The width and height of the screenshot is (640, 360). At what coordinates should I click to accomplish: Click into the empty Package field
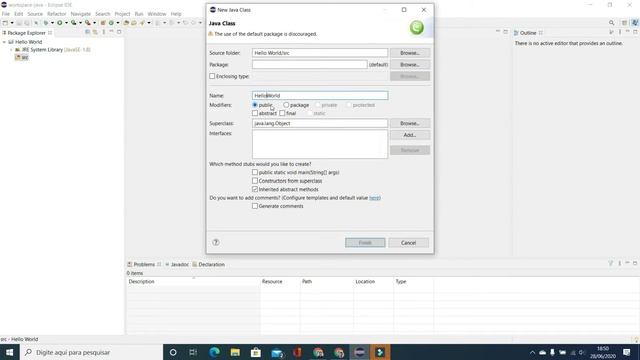pyautogui.click(x=310, y=64)
